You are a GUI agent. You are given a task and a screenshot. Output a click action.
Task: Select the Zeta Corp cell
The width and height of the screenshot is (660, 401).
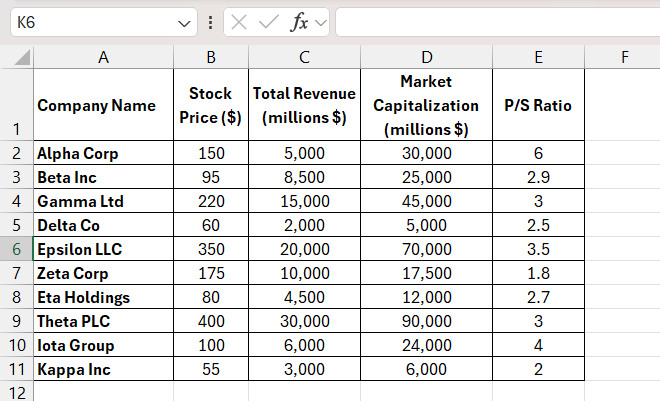coord(104,273)
